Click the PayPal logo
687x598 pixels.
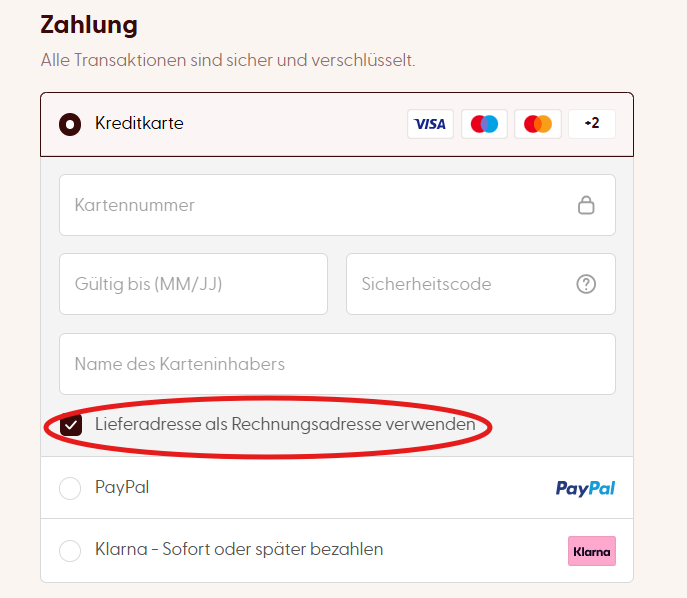(x=585, y=488)
